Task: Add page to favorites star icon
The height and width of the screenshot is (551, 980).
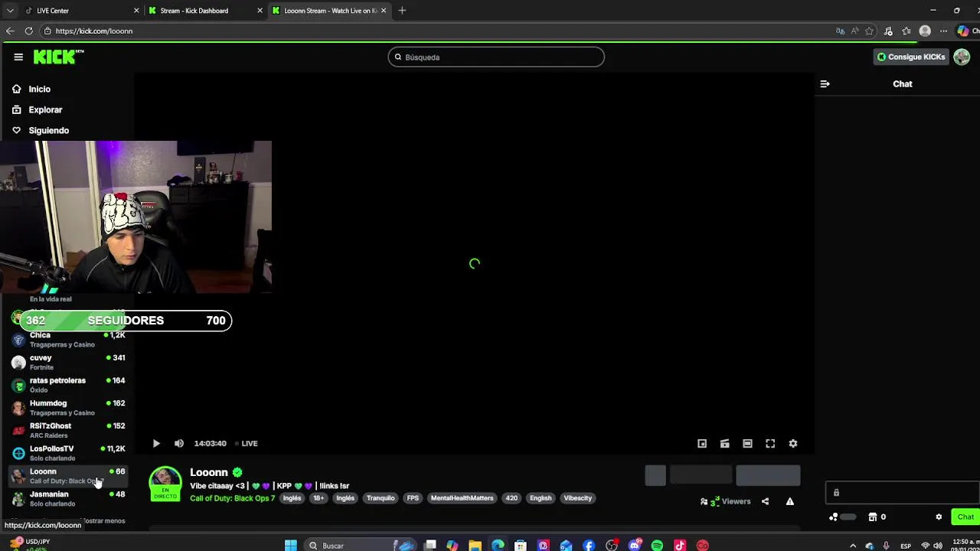Action: click(x=869, y=31)
